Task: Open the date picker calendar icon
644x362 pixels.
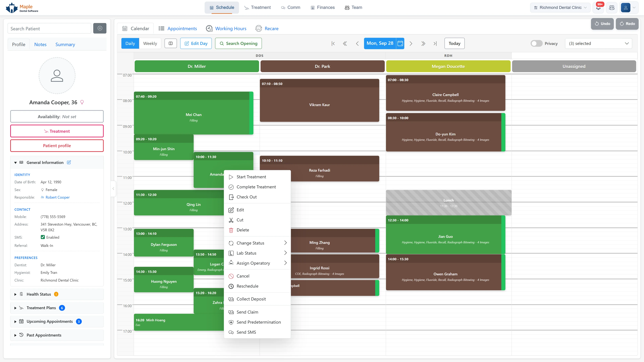Action: coord(400,43)
